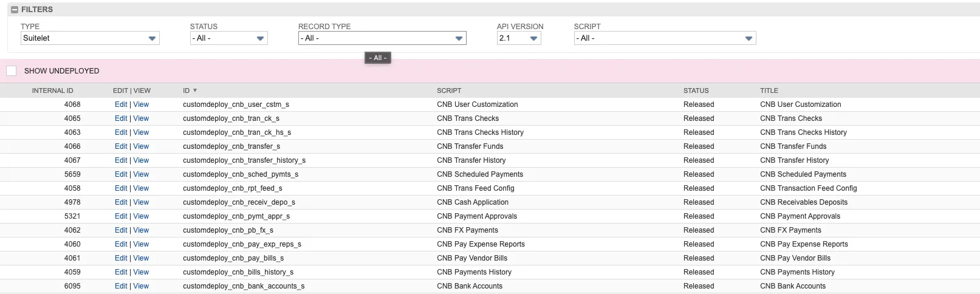Screen dimensions: 980x294
Task: Edit the customdeploy_cnb_pay_bills_s deployment
Action: click(121, 258)
